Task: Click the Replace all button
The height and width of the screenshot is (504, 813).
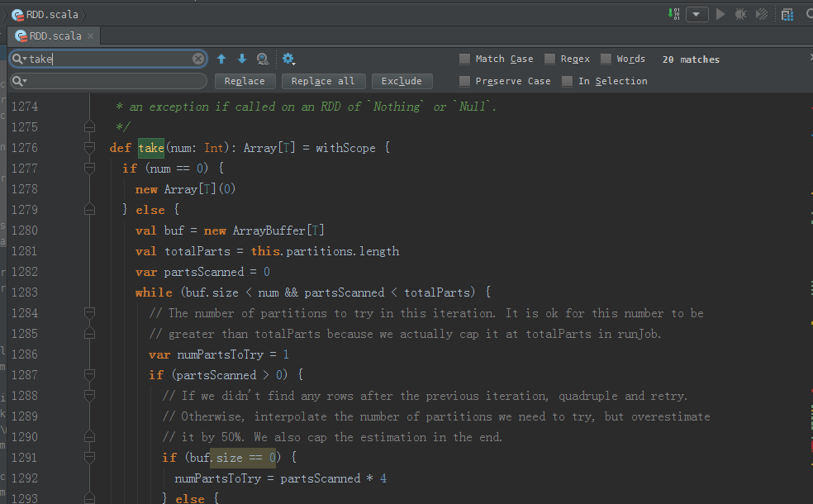Action: pyautogui.click(x=323, y=81)
